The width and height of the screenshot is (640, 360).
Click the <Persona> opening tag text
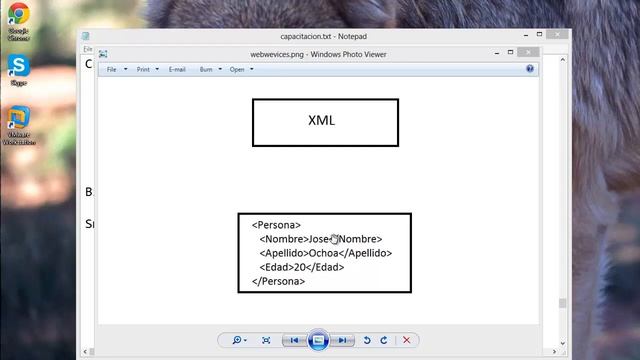point(276,225)
